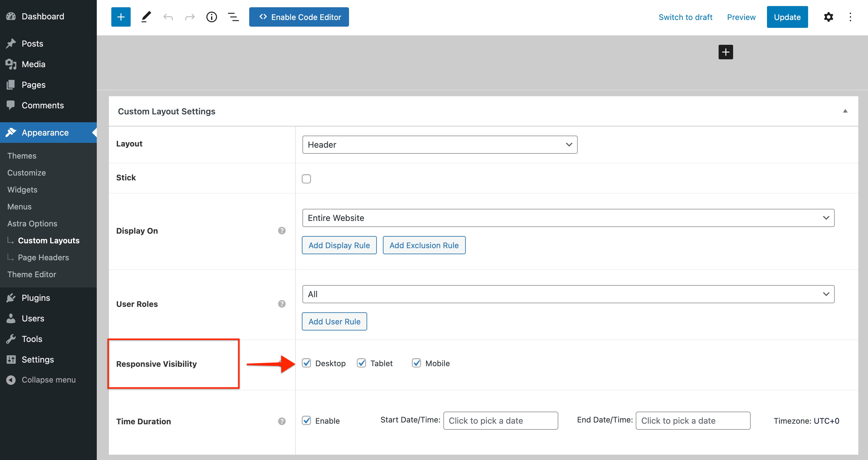This screenshot has width=868, height=460.
Task: Open Page Headers submenu item
Action: tap(44, 257)
